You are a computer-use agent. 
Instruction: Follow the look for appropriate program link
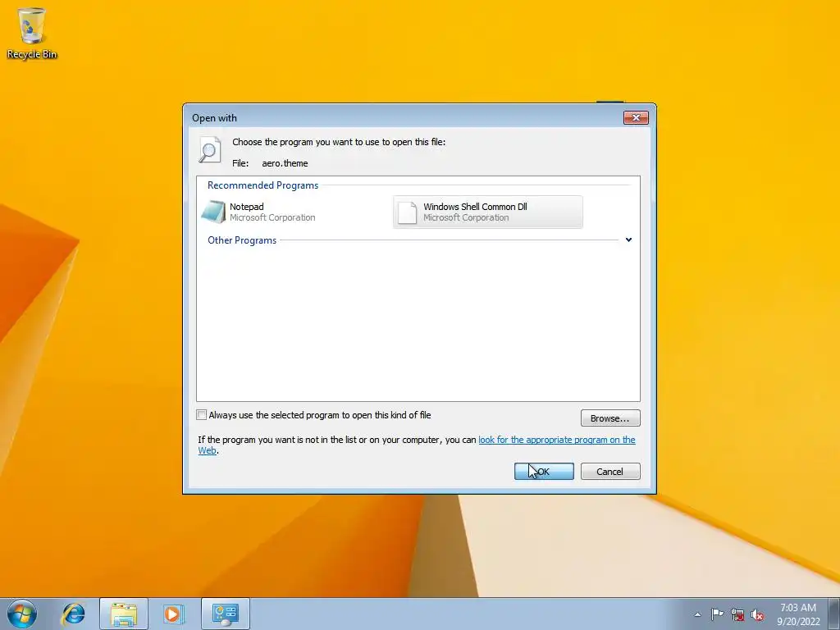[557, 440]
